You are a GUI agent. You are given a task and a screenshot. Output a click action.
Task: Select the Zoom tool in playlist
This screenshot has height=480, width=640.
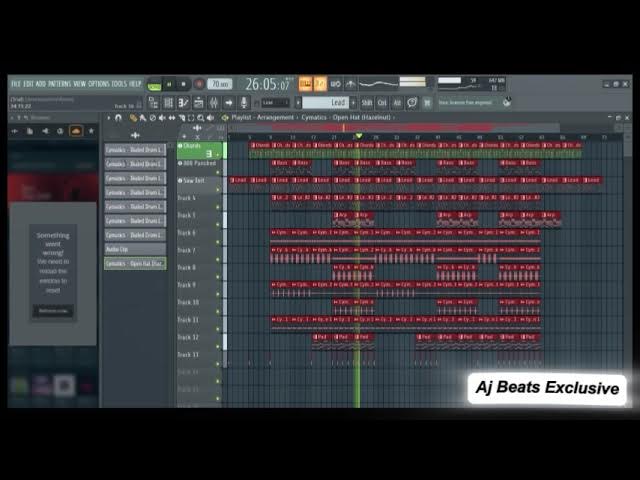[201, 118]
